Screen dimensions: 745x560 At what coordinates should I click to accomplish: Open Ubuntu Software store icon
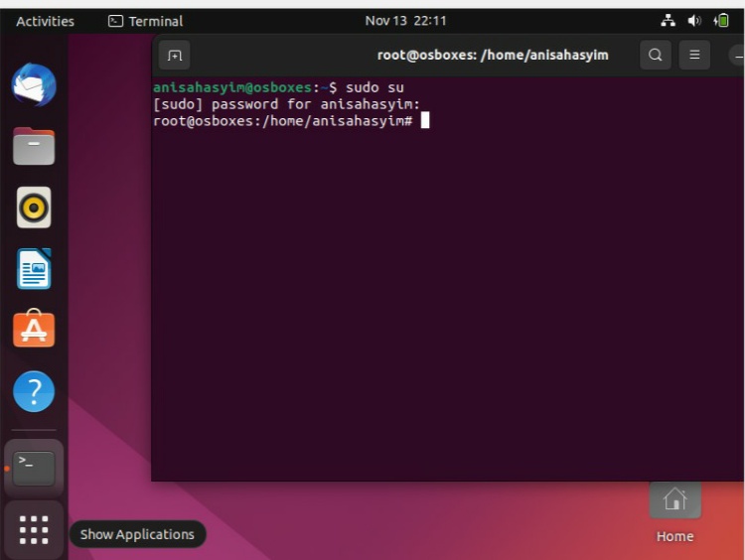pyautogui.click(x=34, y=329)
